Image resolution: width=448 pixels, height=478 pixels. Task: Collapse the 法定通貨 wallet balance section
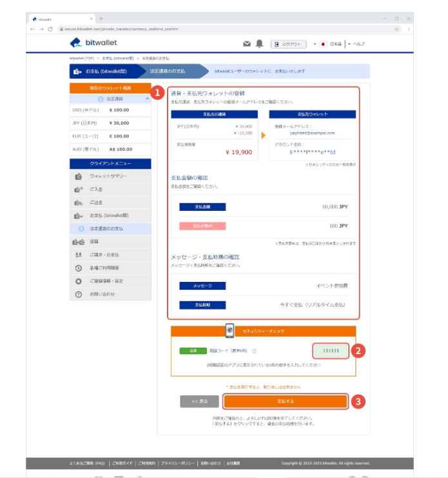(146, 99)
